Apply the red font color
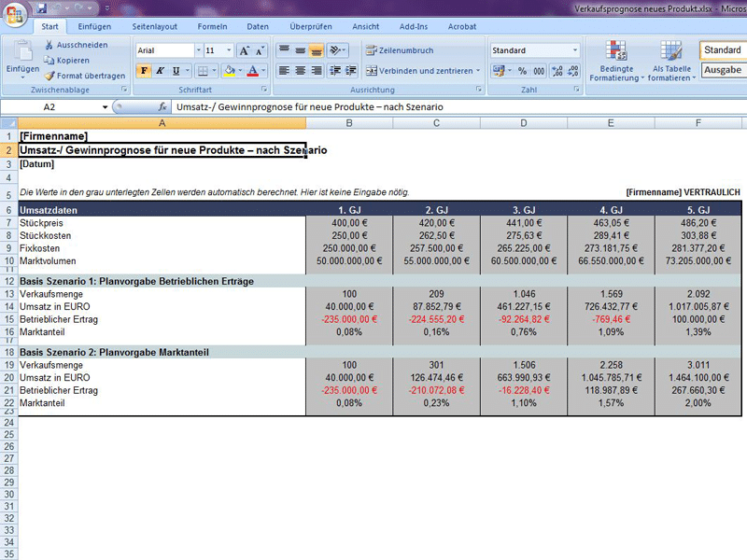 (253, 71)
